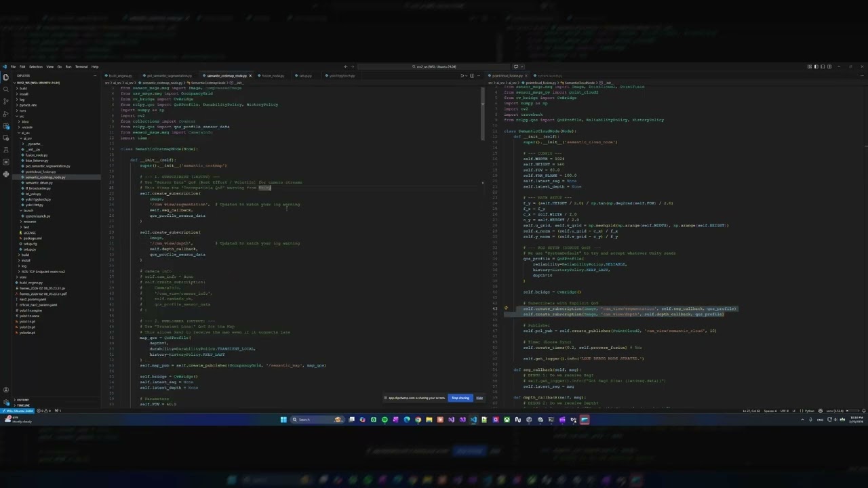
Task: Open the Accounts icon at activity bar bottom
Action: (6, 390)
